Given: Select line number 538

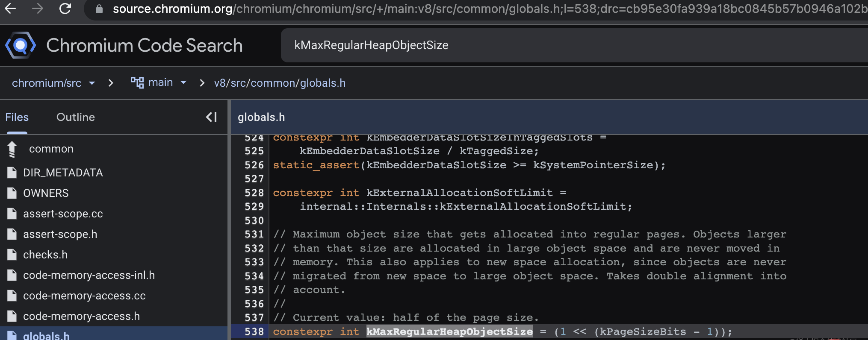Looking at the screenshot, I should point(254,331).
